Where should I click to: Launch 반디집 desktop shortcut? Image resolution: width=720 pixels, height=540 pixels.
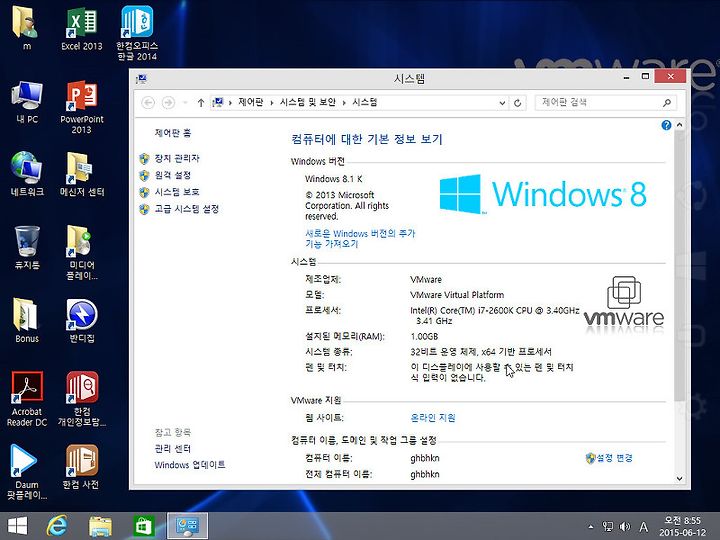(x=82, y=321)
